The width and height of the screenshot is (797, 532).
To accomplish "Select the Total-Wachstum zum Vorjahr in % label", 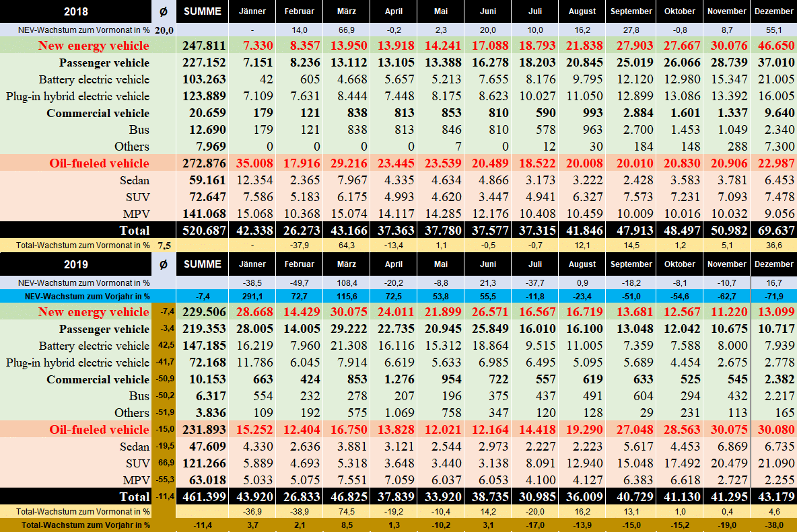I will pos(85,525).
